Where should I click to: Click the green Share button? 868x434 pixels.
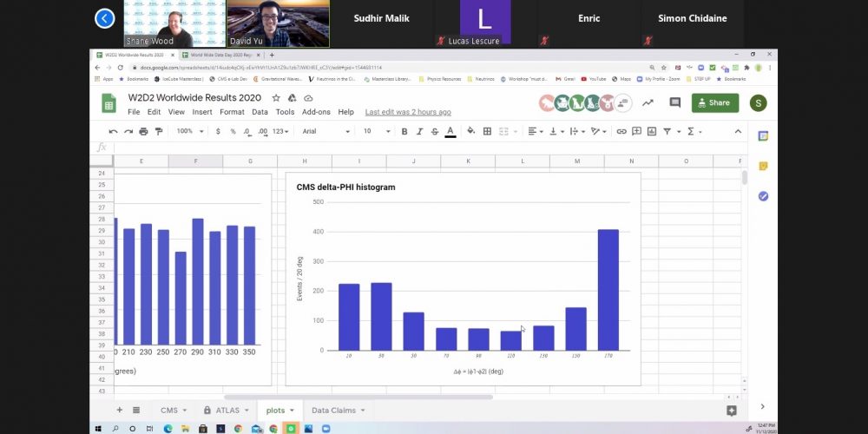click(x=714, y=102)
